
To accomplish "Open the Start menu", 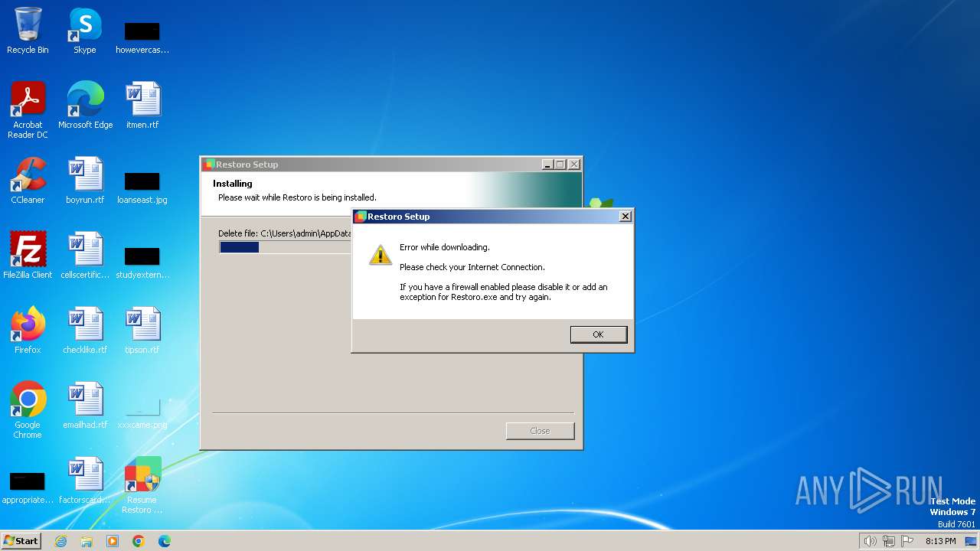I will coord(21,540).
